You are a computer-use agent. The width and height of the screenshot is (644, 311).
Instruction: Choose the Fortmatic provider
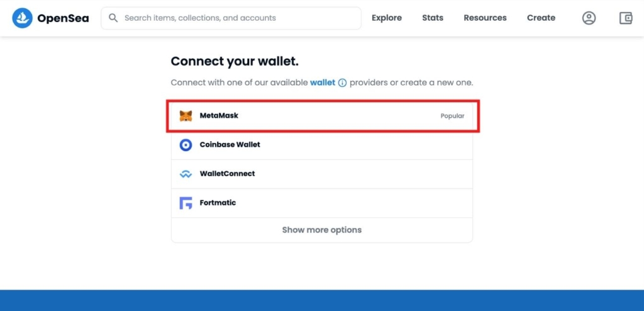pos(322,203)
